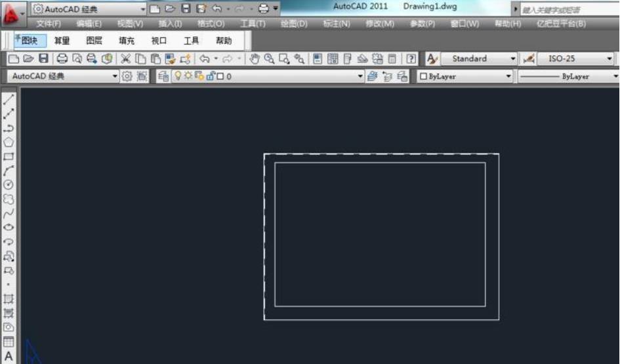Open the ByLayer color swatch dropdown
620x364 pixels.
465,76
